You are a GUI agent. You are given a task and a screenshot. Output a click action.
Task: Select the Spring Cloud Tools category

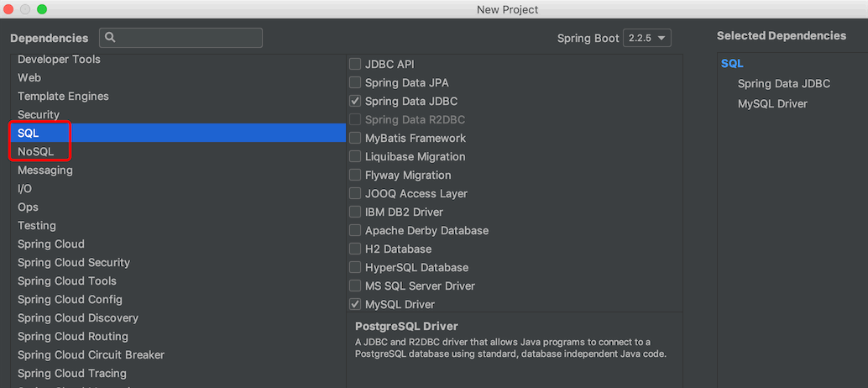[x=178, y=281]
